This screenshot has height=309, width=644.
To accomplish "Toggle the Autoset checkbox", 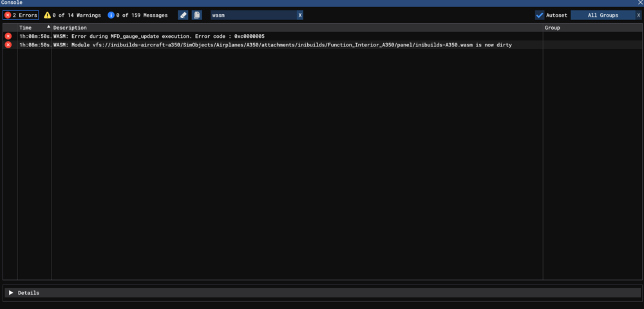I will click(x=540, y=15).
